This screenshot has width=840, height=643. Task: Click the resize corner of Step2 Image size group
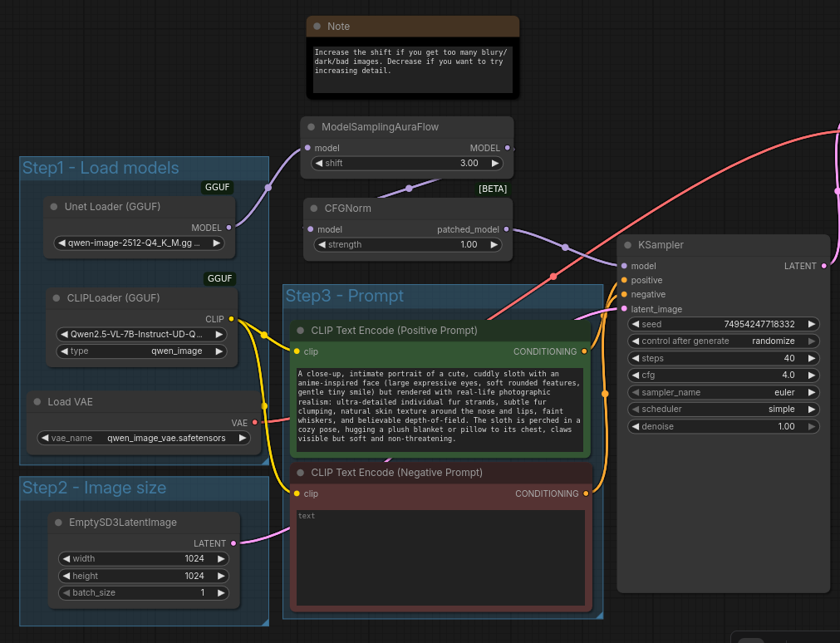tap(264, 621)
